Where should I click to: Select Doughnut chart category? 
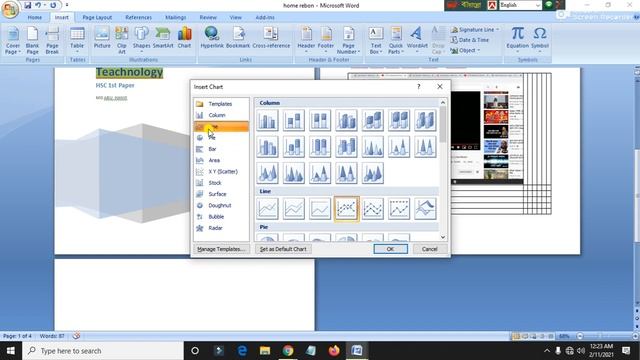[221, 206]
